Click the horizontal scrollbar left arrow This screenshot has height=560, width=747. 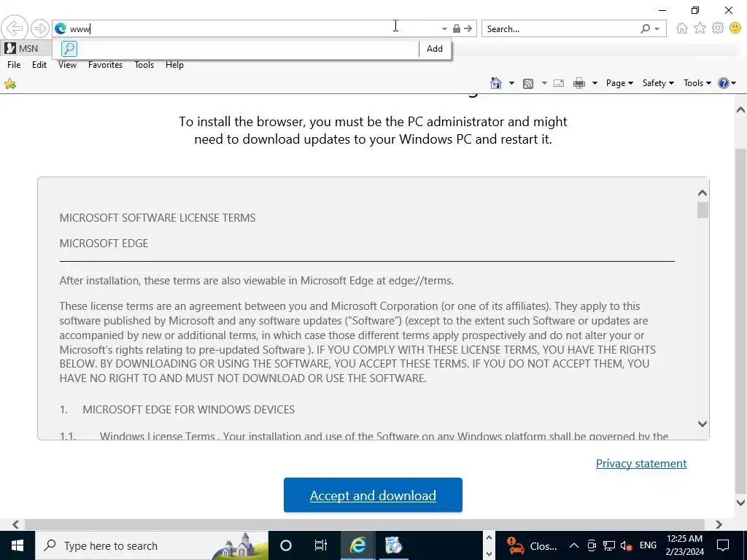(x=16, y=524)
